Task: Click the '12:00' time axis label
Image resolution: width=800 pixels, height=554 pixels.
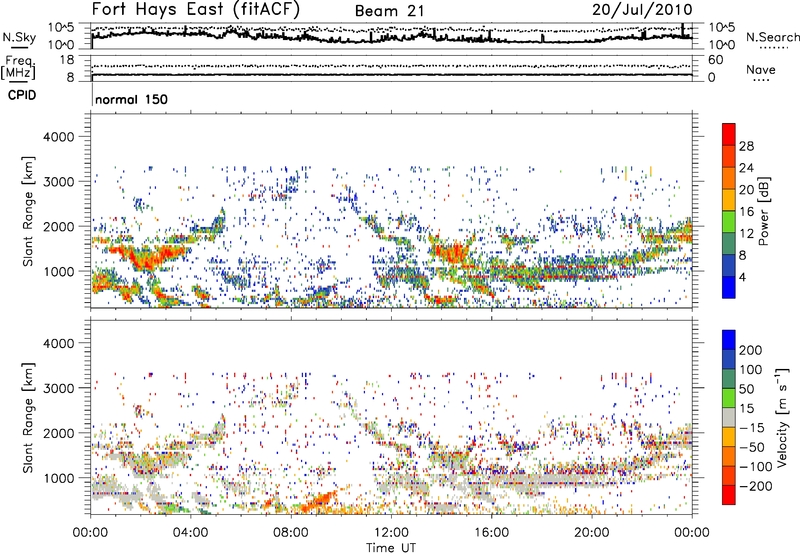Action: (x=391, y=533)
